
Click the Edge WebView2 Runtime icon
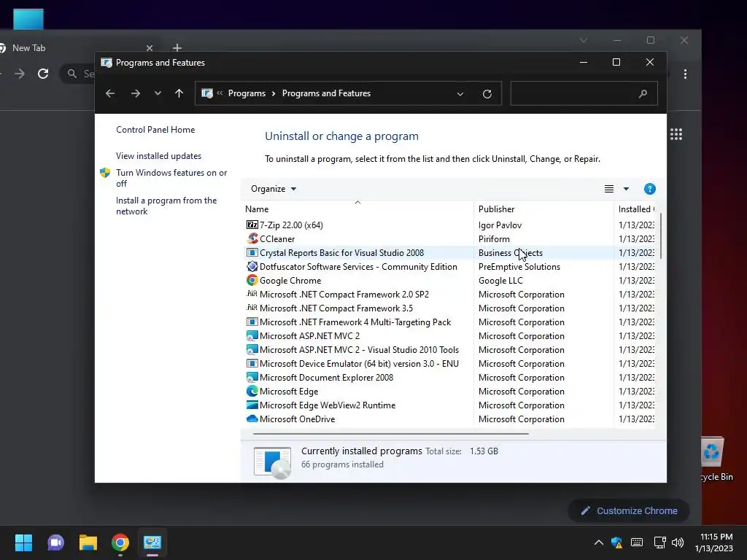click(x=252, y=405)
